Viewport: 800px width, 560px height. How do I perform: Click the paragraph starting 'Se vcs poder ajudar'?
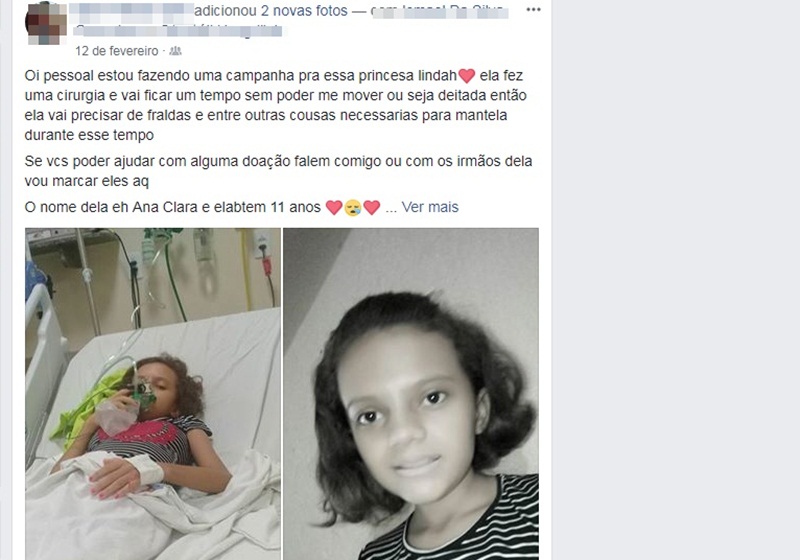278,171
